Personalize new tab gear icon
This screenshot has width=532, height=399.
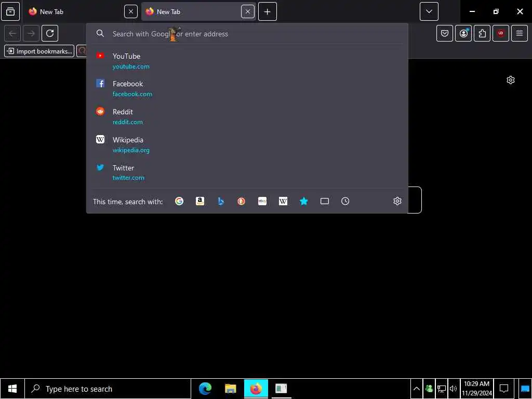pyautogui.click(x=511, y=80)
